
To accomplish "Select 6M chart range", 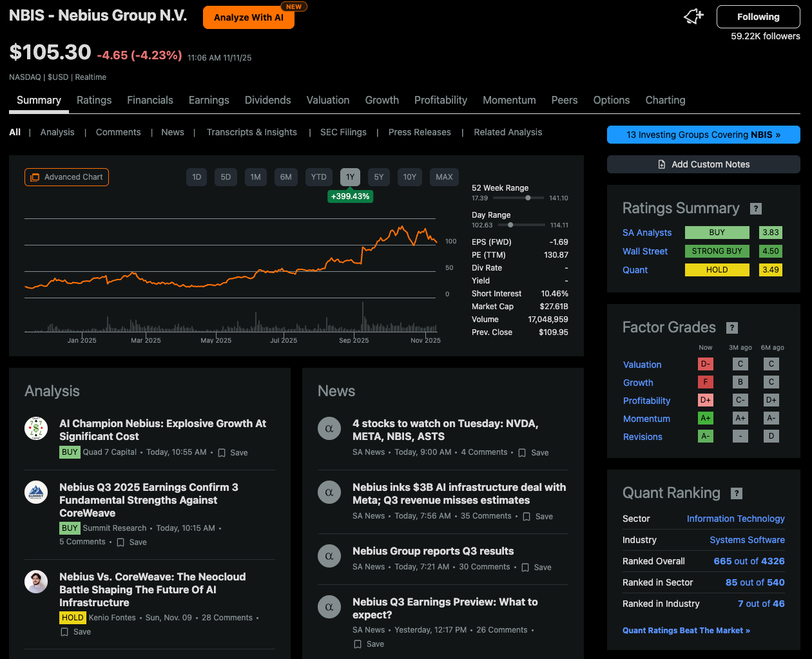I will point(286,177).
